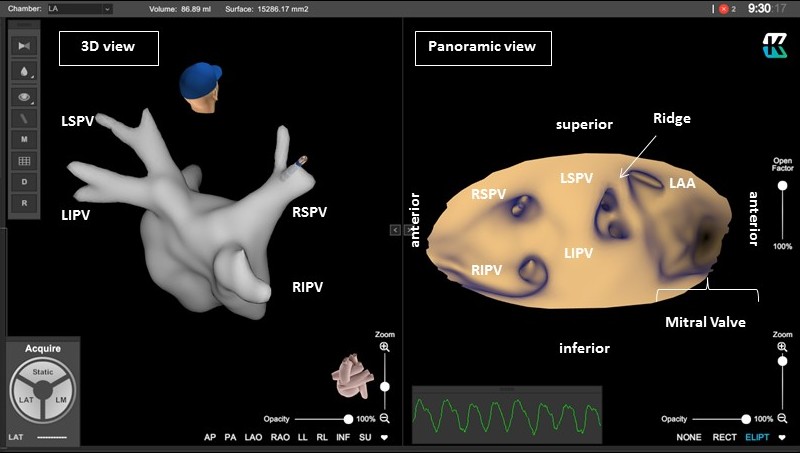Zoom out on the panoramic view
Viewport: 800px width, 453px height.
click(783, 419)
